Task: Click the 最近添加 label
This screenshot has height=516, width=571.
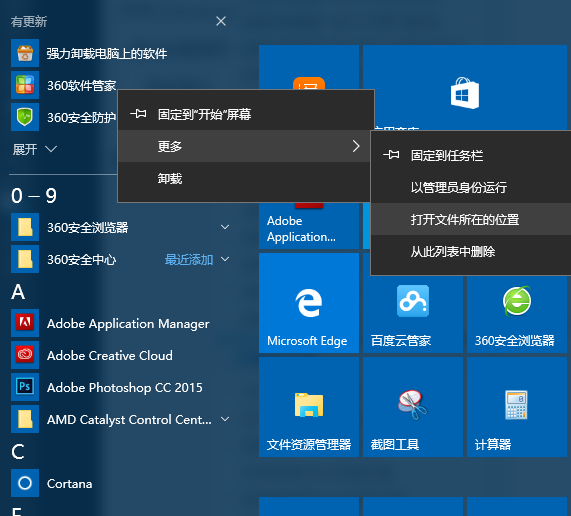Action: click(189, 260)
